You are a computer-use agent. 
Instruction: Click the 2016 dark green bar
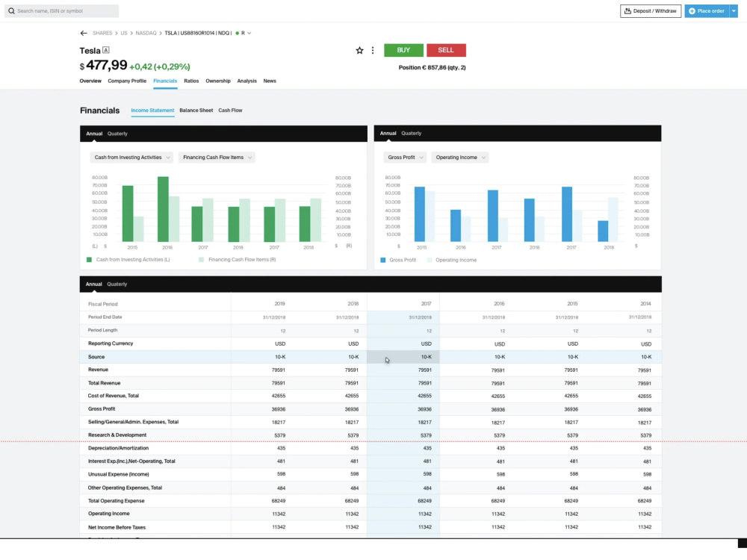point(163,210)
